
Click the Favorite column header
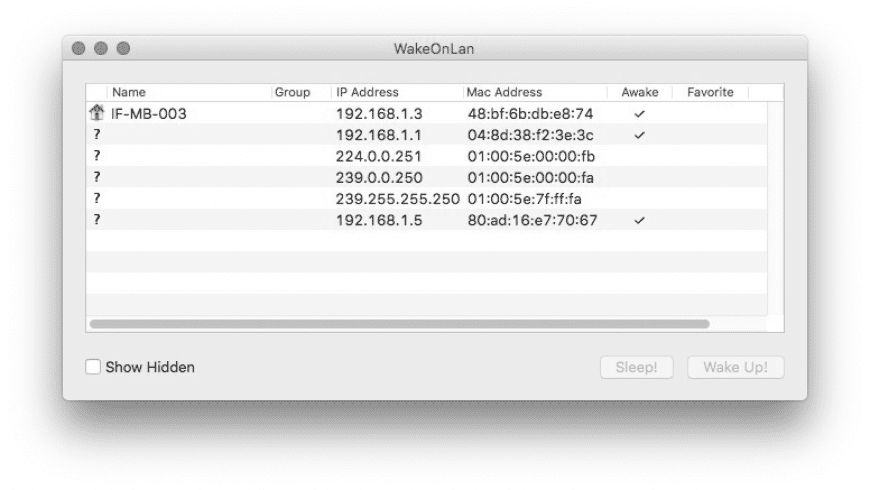(710, 93)
